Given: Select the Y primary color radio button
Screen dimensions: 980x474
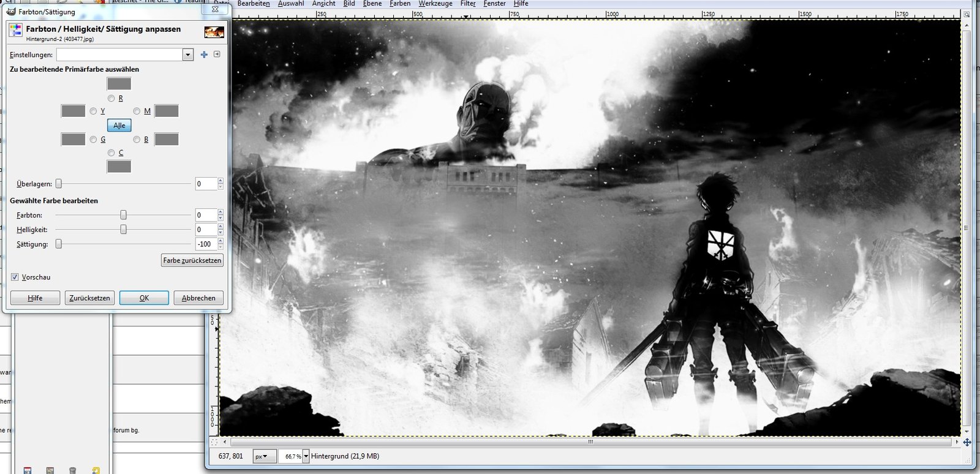Looking at the screenshot, I should point(93,111).
